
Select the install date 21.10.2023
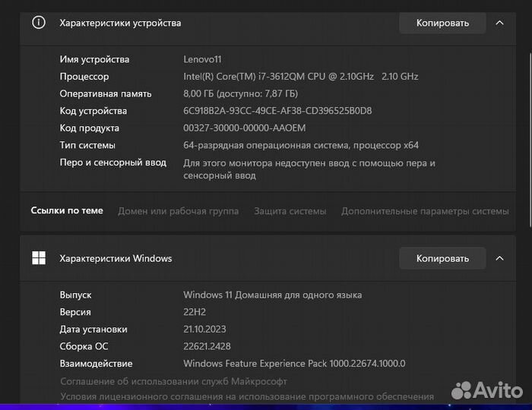[x=204, y=330]
